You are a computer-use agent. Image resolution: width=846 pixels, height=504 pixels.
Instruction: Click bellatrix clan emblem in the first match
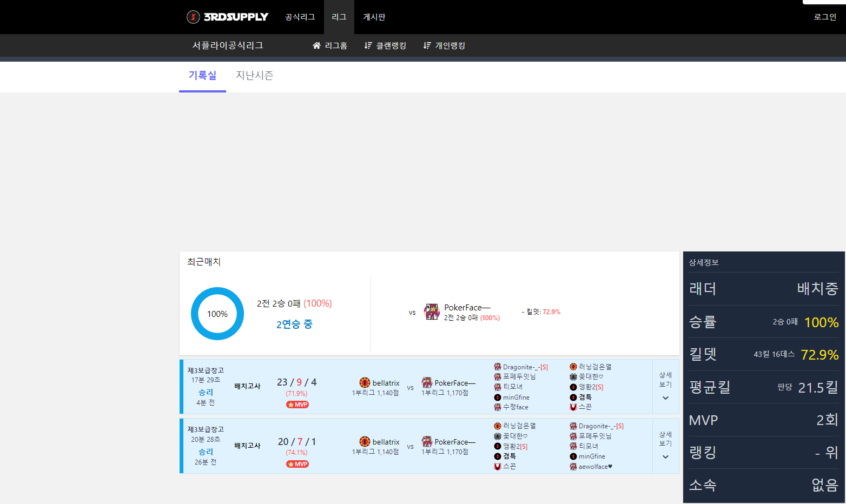click(365, 382)
